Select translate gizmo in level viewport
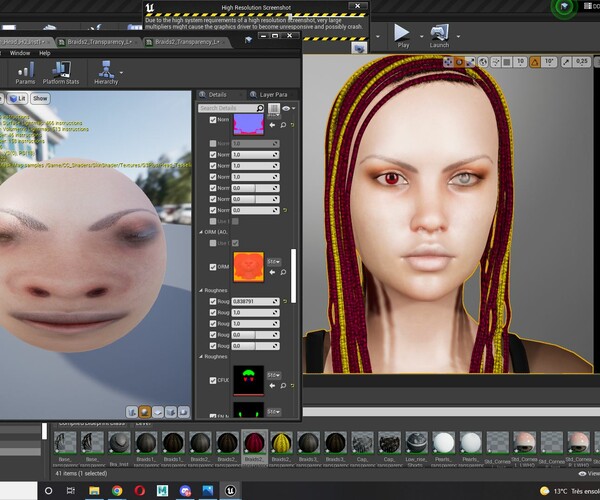The image size is (600, 500). tap(448, 62)
